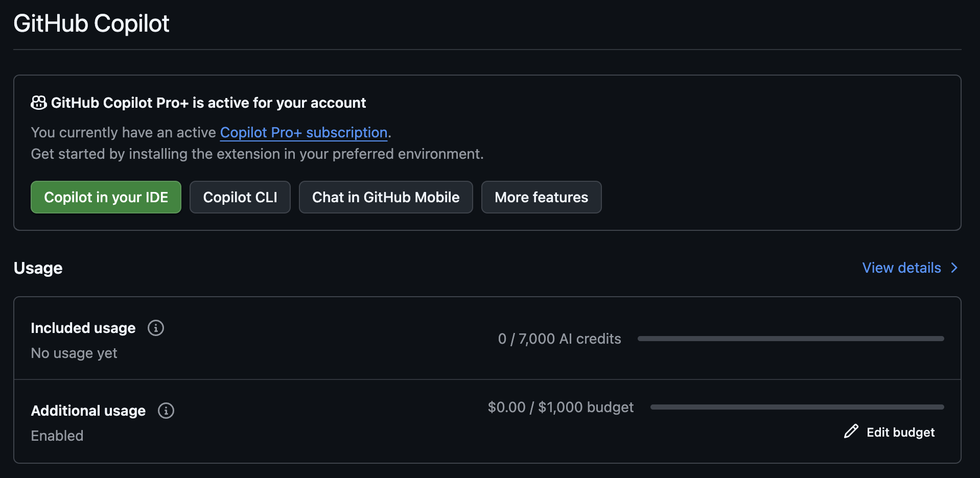
Task: Click the additional usage budget progress bar
Action: [x=797, y=407]
